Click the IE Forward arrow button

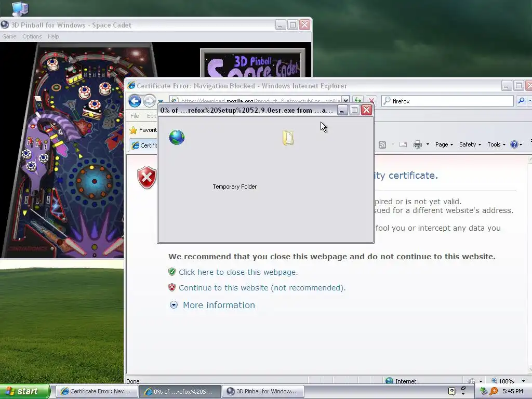(x=149, y=101)
